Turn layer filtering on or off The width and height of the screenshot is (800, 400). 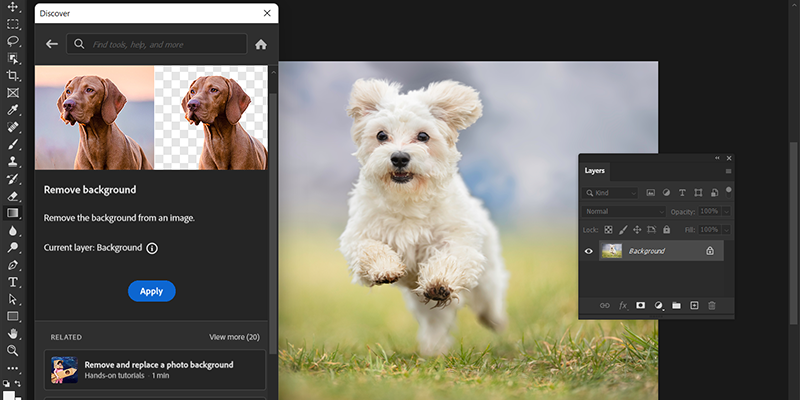729,192
